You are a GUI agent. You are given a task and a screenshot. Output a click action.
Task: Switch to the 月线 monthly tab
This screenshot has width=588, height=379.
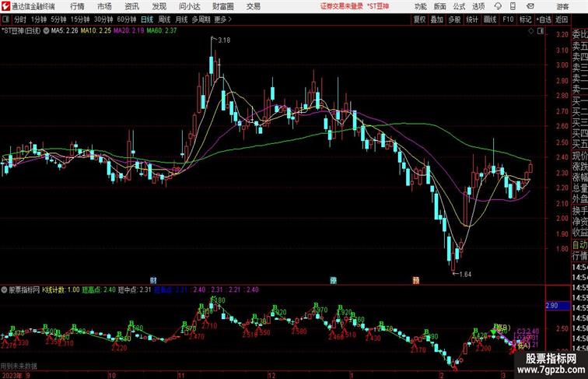(181, 19)
